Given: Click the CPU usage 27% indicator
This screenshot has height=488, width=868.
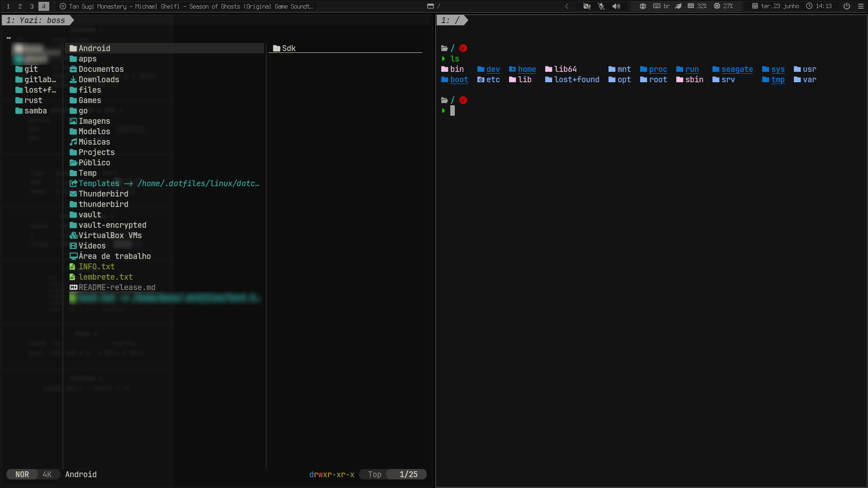Looking at the screenshot, I should click(x=723, y=6).
